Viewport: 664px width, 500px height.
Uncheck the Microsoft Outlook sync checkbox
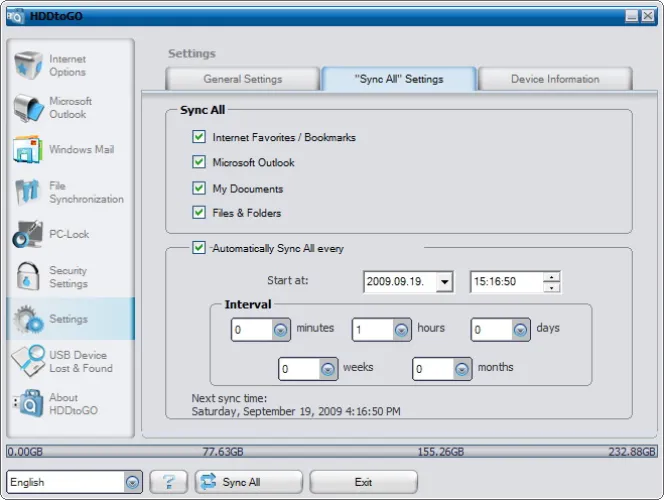pyautogui.click(x=199, y=162)
